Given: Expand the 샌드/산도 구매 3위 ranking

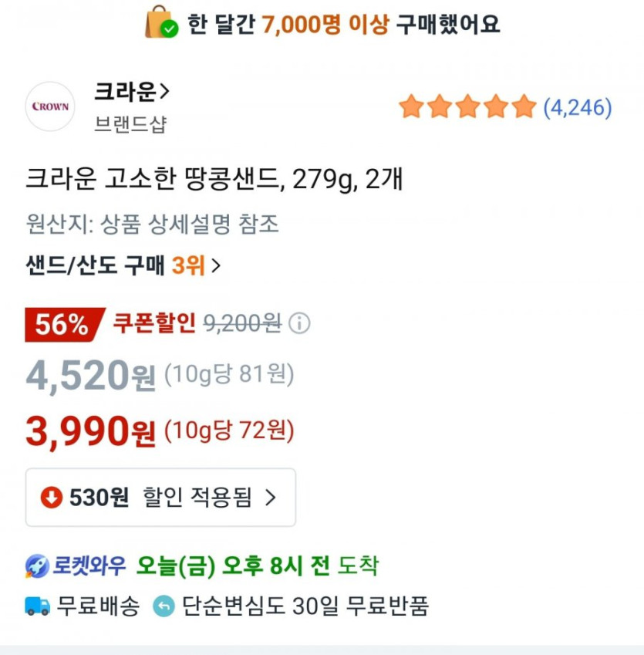Looking at the screenshot, I should click(123, 266).
